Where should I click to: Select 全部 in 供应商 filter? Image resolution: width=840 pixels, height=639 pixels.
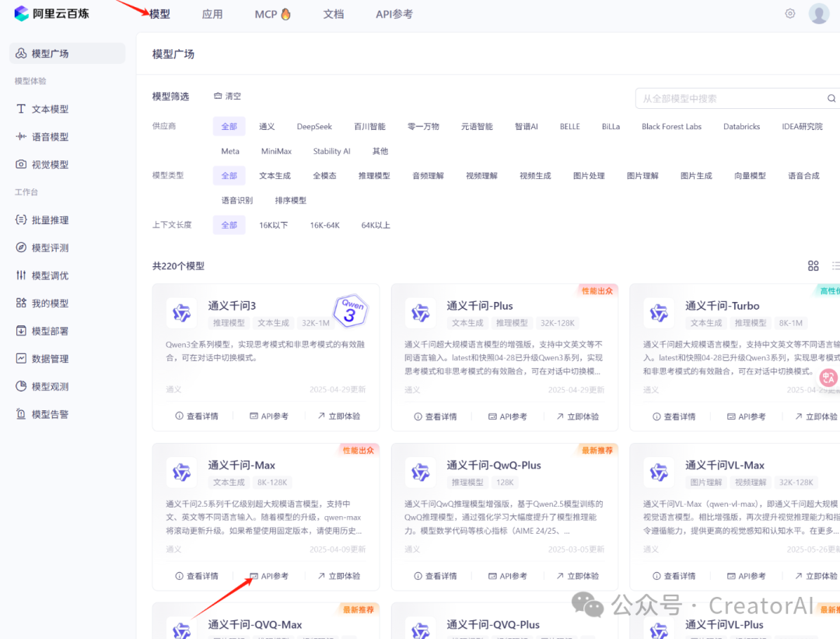click(x=229, y=127)
